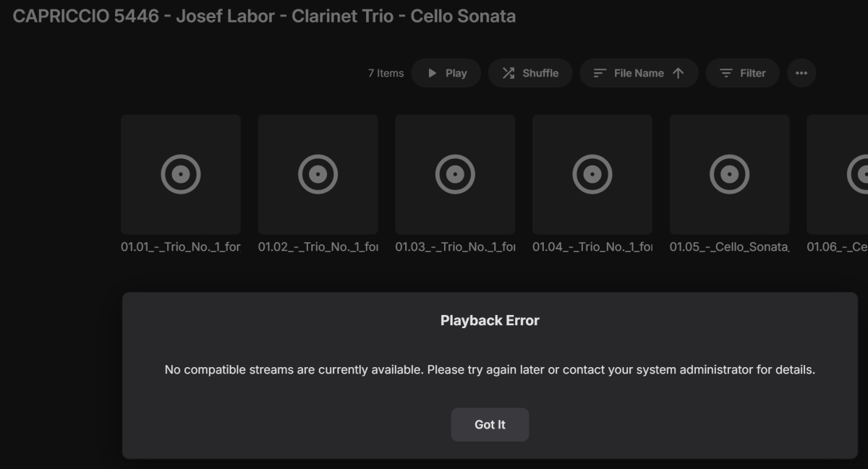Click the Shuffle button
Image resolution: width=868 pixels, height=469 pixels.
click(530, 73)
